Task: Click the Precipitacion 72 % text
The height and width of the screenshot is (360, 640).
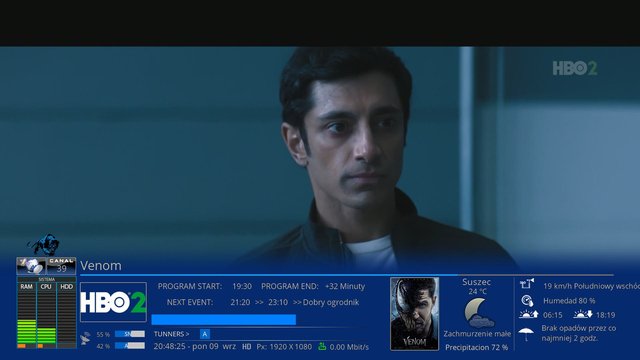Action: point(477,347)
